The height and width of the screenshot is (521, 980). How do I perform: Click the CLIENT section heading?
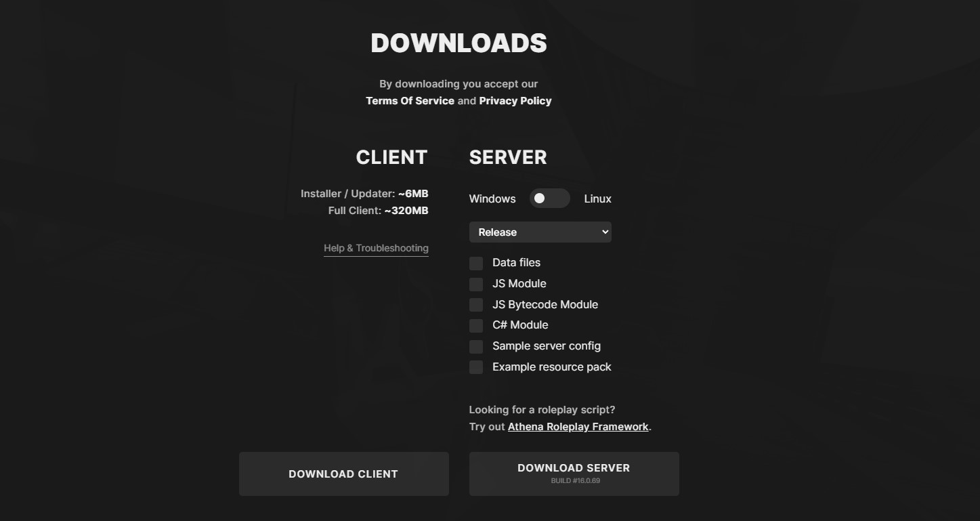pyautogui.click(x=391, y=157)
